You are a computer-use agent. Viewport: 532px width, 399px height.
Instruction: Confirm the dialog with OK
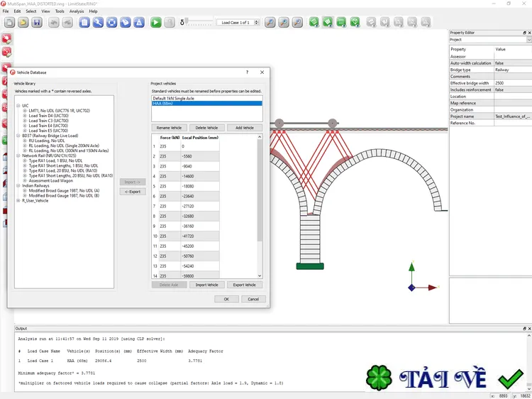click(226, 299)
